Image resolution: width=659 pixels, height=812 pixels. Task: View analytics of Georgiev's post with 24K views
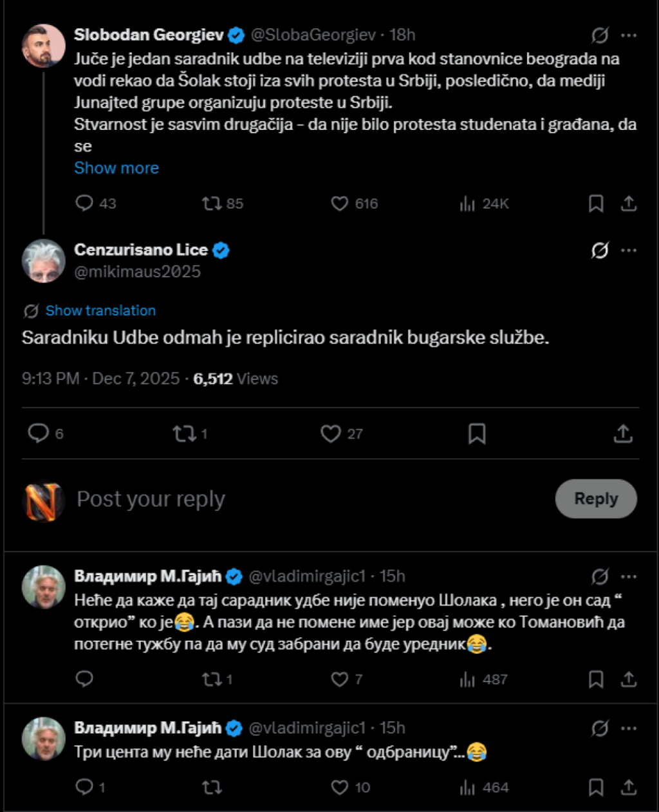coord(467,204)
